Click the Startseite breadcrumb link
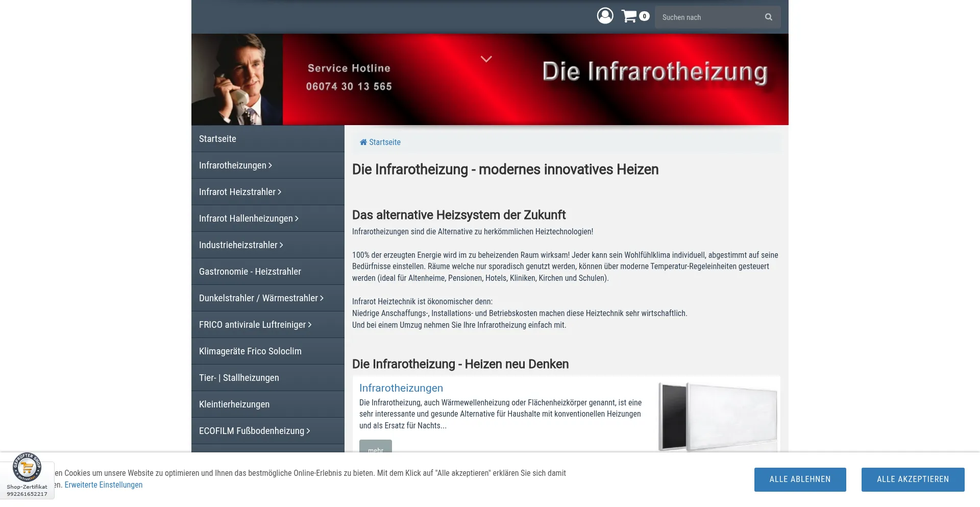This screenshot has width=980, height=507. pos(385,142)
